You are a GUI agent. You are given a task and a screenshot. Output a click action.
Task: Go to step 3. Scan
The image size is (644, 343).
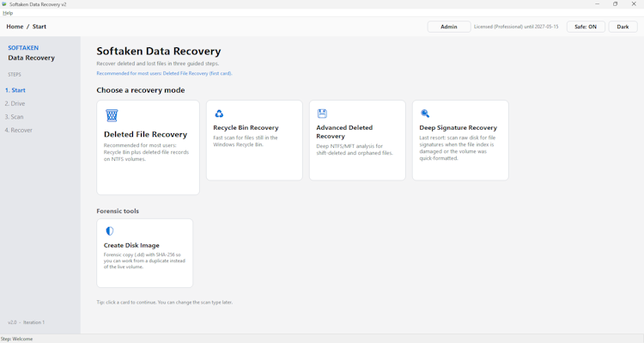[14, 117]
